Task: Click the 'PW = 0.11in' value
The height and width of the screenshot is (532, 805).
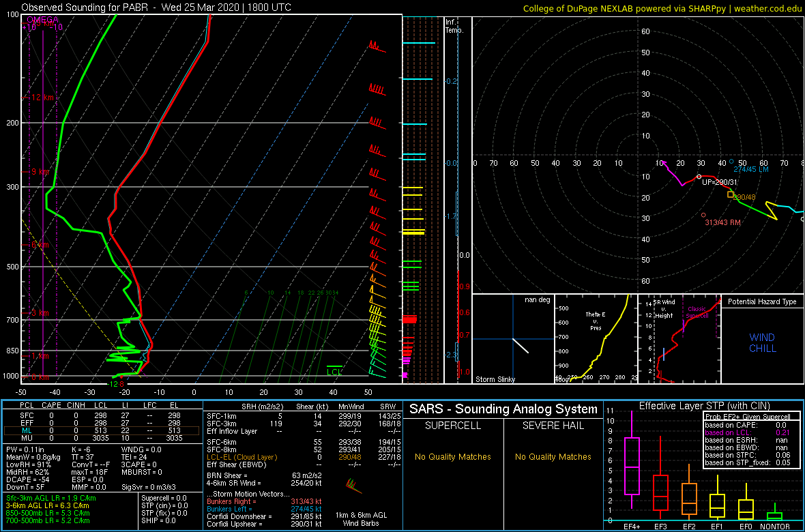Action: coord(27,450)
